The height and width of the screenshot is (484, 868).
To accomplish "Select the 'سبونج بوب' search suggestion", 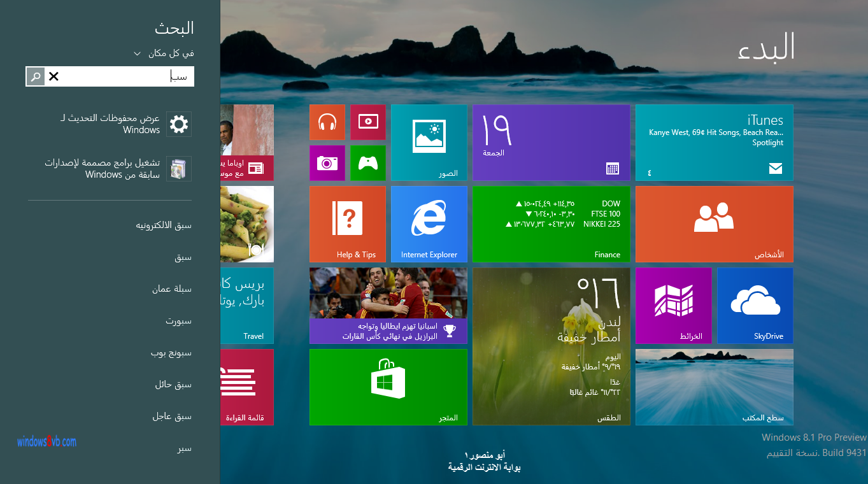I will click(171, 353).
